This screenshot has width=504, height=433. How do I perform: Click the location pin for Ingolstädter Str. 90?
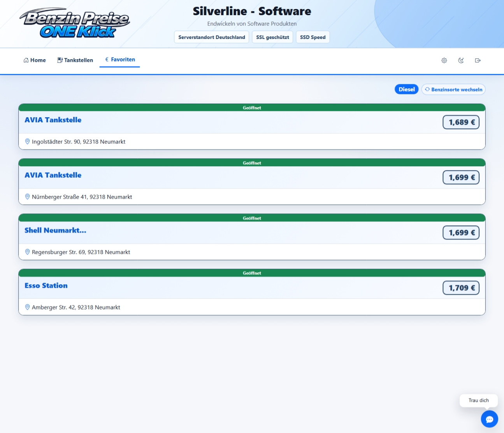tap(27, 141)
